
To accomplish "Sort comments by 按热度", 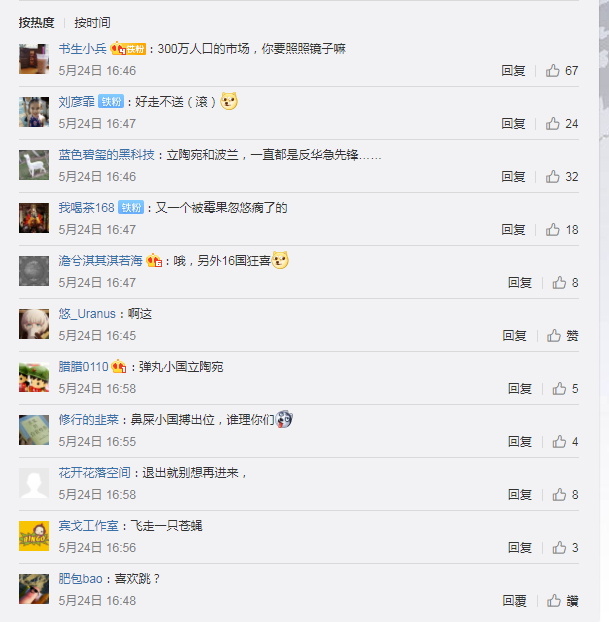I will [x=36, y=23].
